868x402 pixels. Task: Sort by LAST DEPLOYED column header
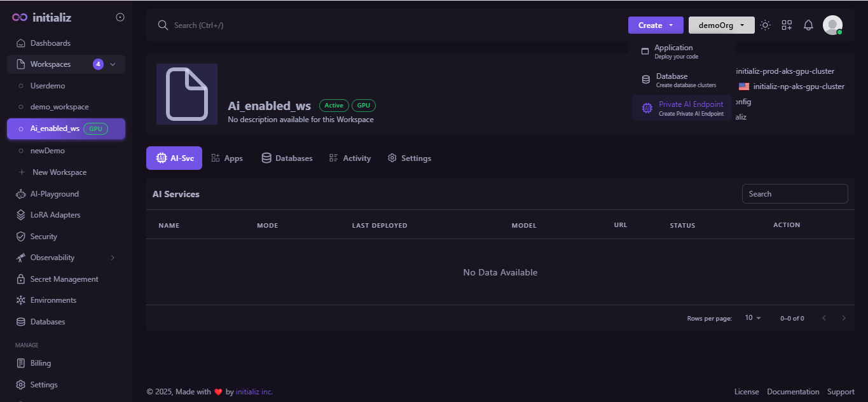tap(380, 225)
